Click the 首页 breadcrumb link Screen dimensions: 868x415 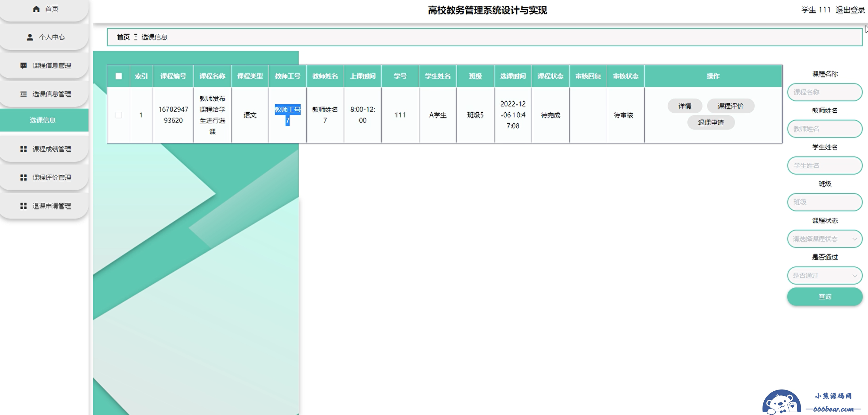123,37
